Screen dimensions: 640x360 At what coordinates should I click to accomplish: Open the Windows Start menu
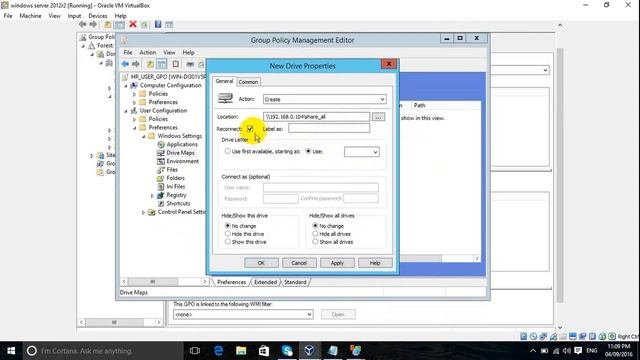pyautogui.click(x=11, y=351)
